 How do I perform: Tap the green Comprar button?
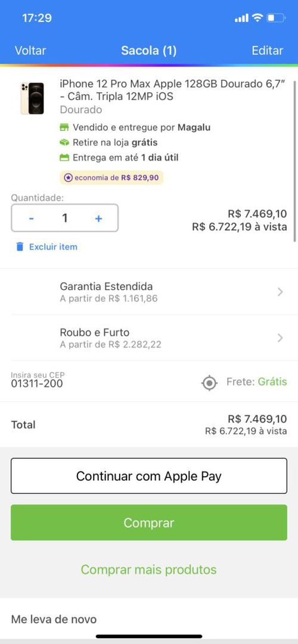pyautogui.click(x=149, y=523)
